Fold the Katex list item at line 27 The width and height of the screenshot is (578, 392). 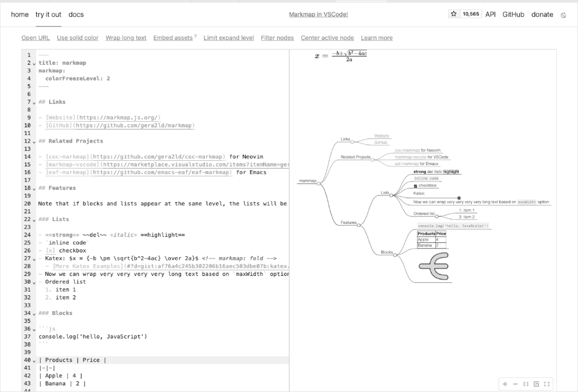[34, 259]
